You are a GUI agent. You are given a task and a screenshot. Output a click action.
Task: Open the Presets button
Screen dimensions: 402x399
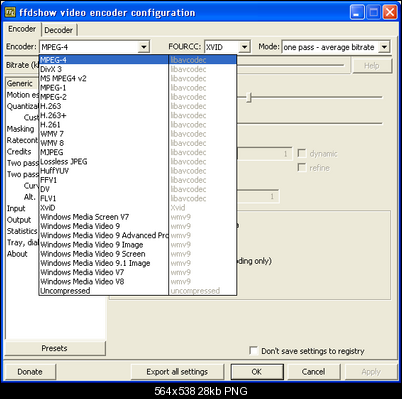click(55, 348)
